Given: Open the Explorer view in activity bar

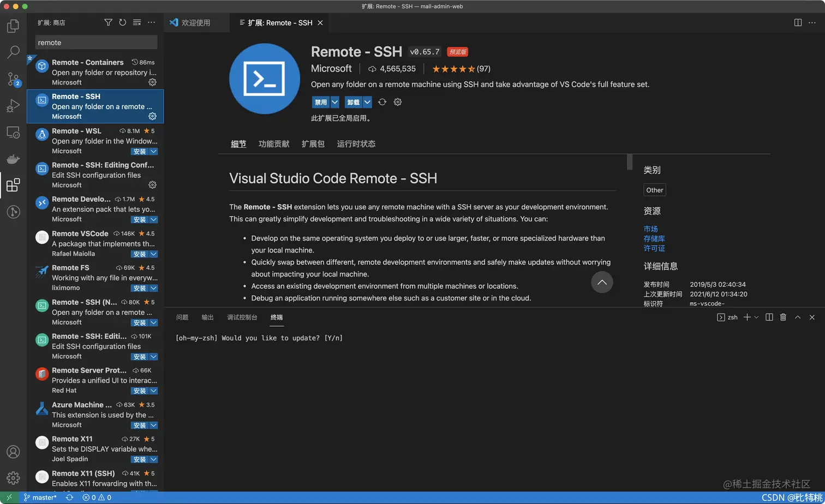Looking at the screenshot, I should pyautogui.click(x=13, y=26).
